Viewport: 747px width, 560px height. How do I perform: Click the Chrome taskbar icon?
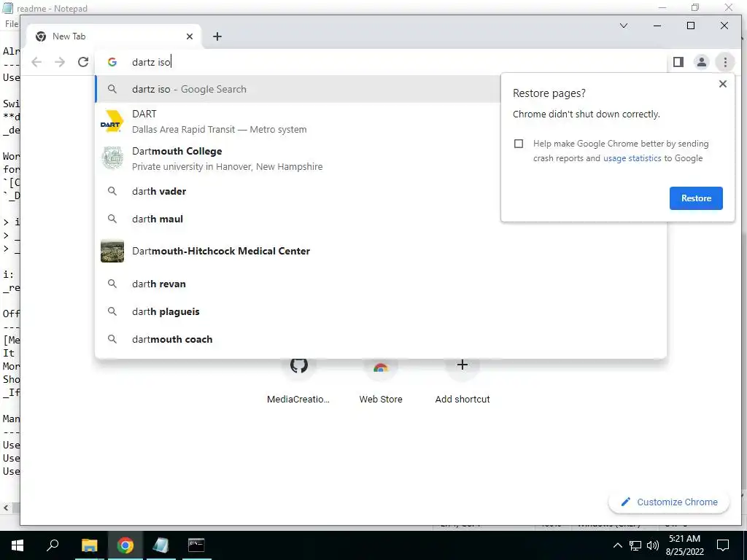[x=125, y=545]
